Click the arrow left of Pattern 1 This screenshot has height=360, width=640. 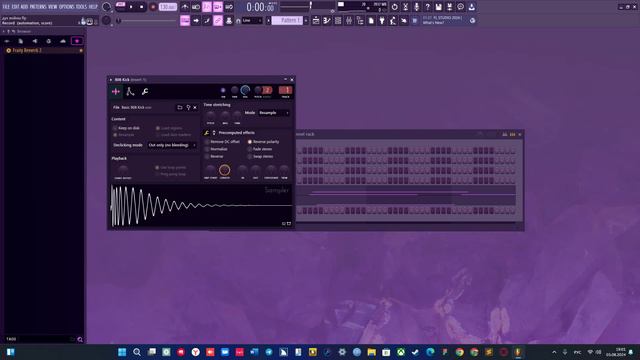[268, 20]
